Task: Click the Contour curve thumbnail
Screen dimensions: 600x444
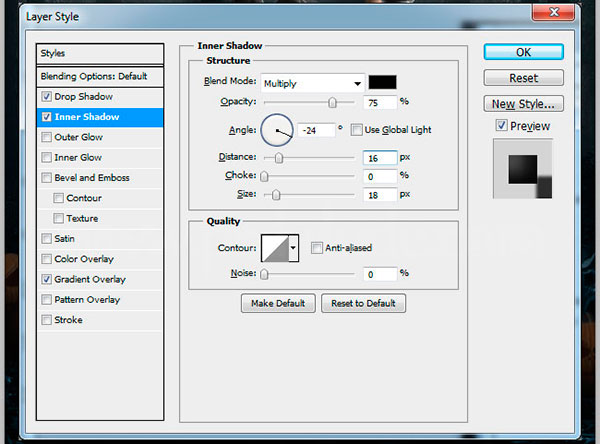Action: tap(275, 248)
